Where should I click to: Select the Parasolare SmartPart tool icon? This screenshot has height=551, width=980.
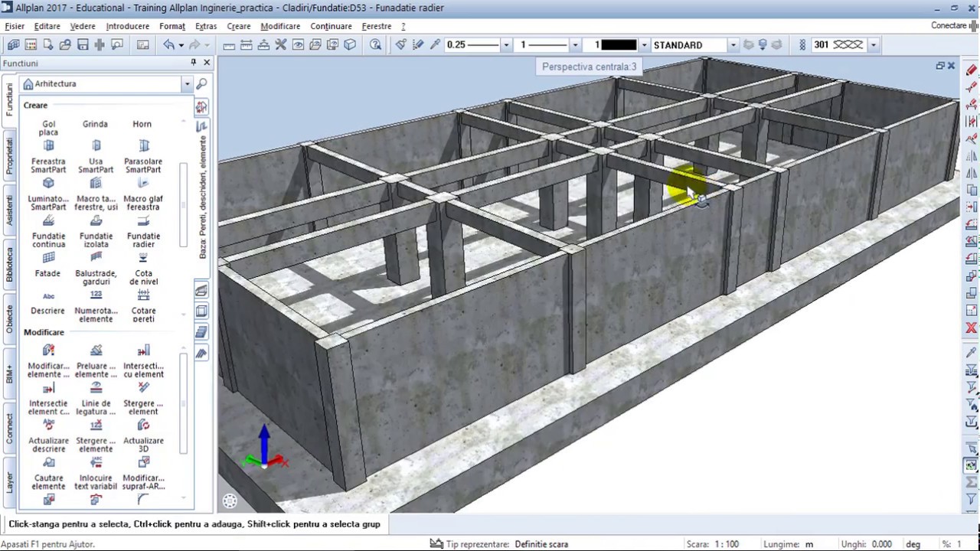point(143,145)
